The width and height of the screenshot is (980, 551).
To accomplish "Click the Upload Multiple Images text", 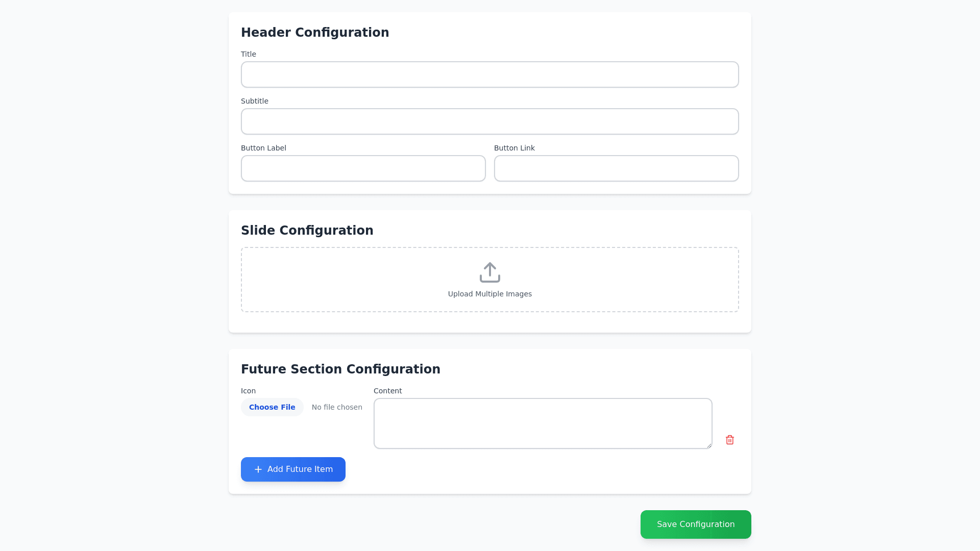I will 489,294.
